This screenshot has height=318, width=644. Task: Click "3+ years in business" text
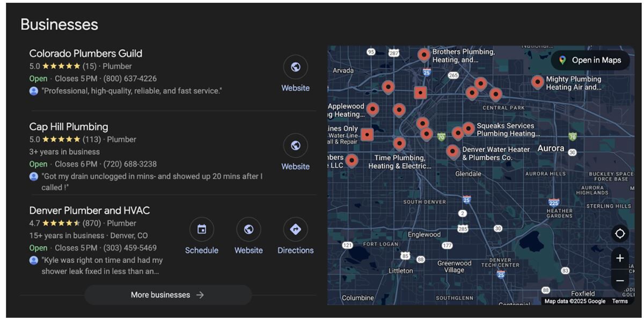click(64, 151)
